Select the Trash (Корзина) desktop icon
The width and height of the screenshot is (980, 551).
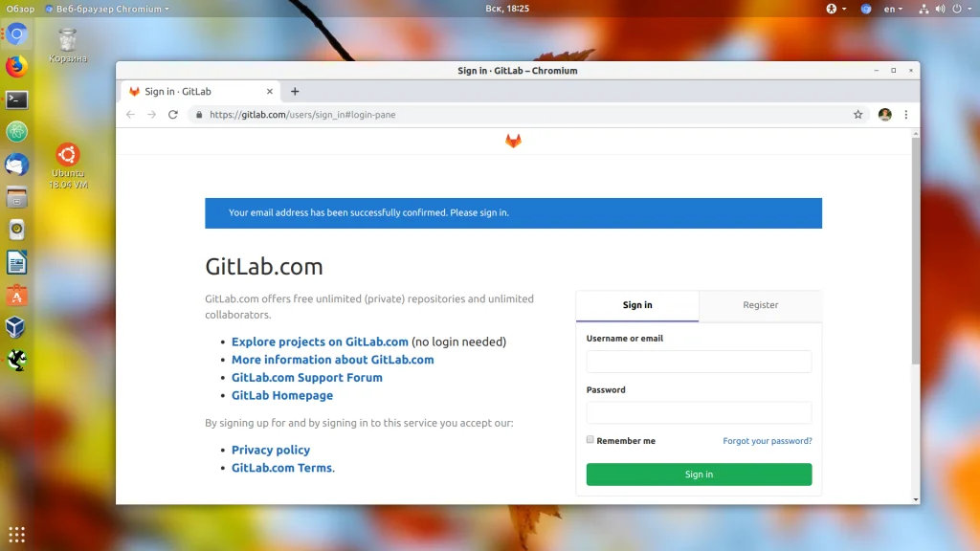pos(68,45)
